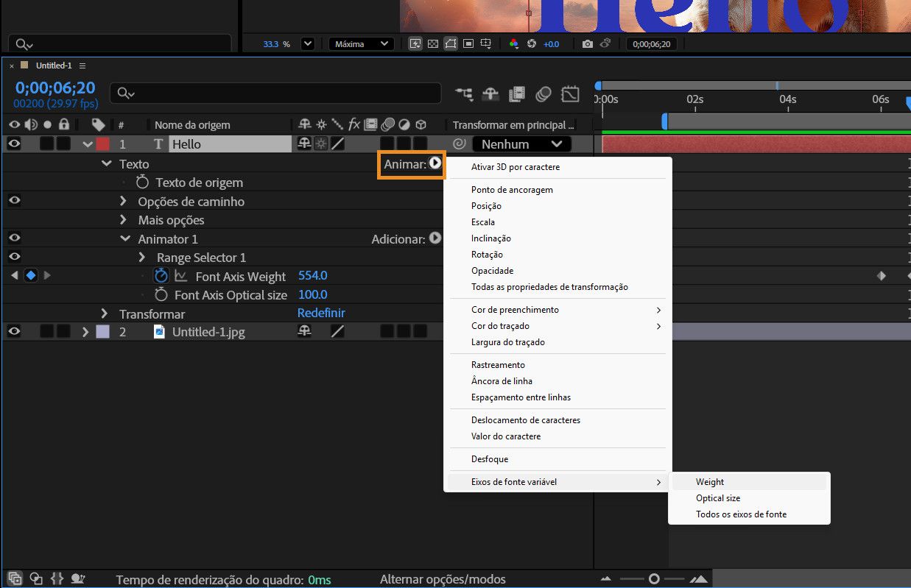Toggle visibility of the Untitled-1.jpg layer
This screenshot has height=588, width=911.
point(14,332)
